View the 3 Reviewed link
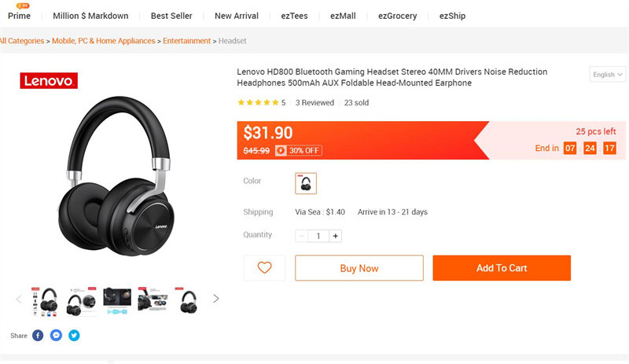 pos(314,103)
